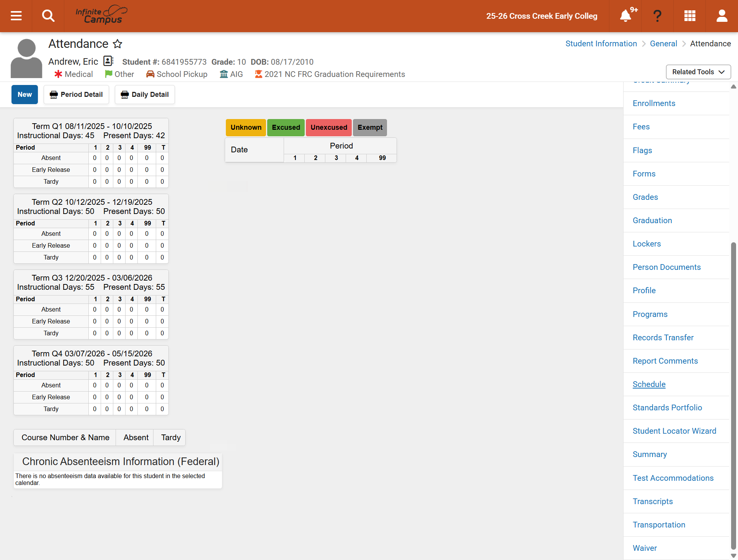Open Fees in the tools list

coord(641,127)
